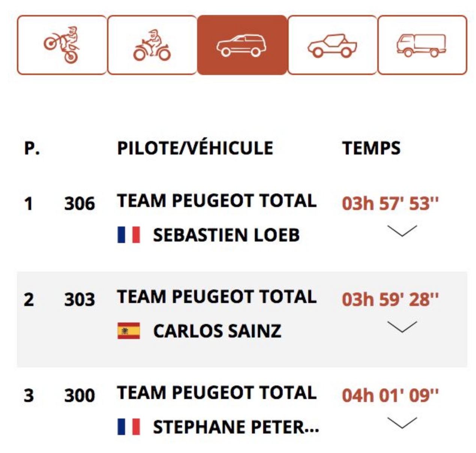Screen dimensions: 476x453
Task: Click the time 03h 57' 53''
Action: (390, 204)
